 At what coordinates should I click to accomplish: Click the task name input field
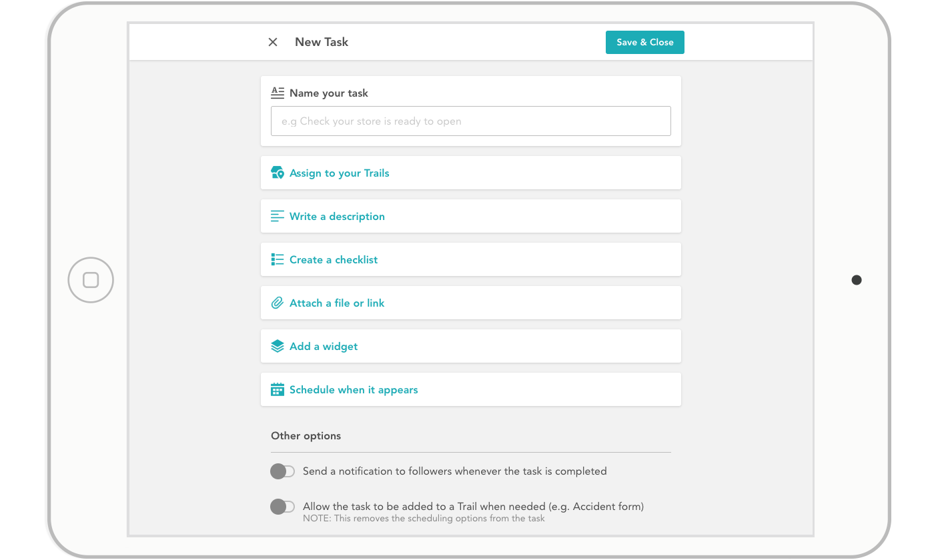point(470,121)
